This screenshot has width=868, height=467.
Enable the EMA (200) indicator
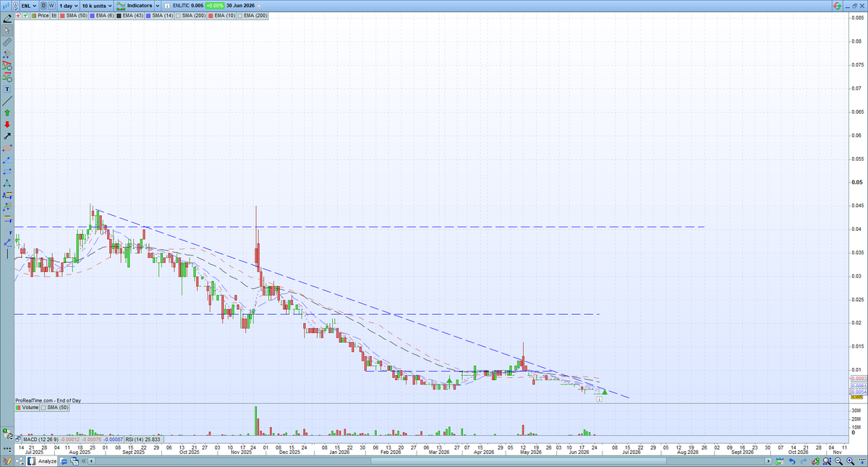point(239,15)
